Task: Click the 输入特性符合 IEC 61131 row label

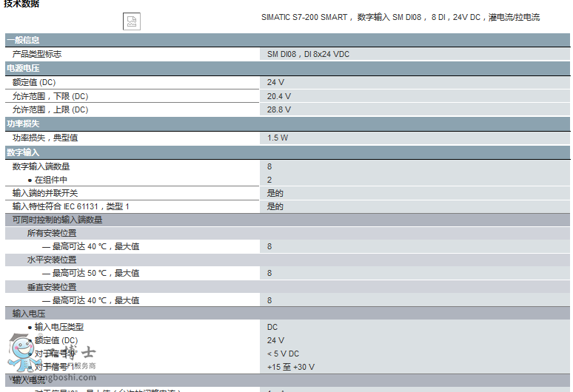Action: 70,206
